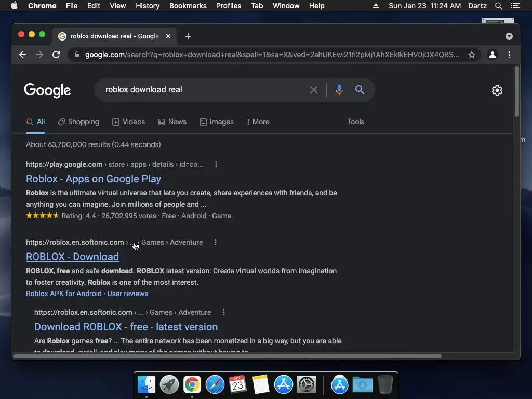Click the address bar URL

[x=272, y=55]
